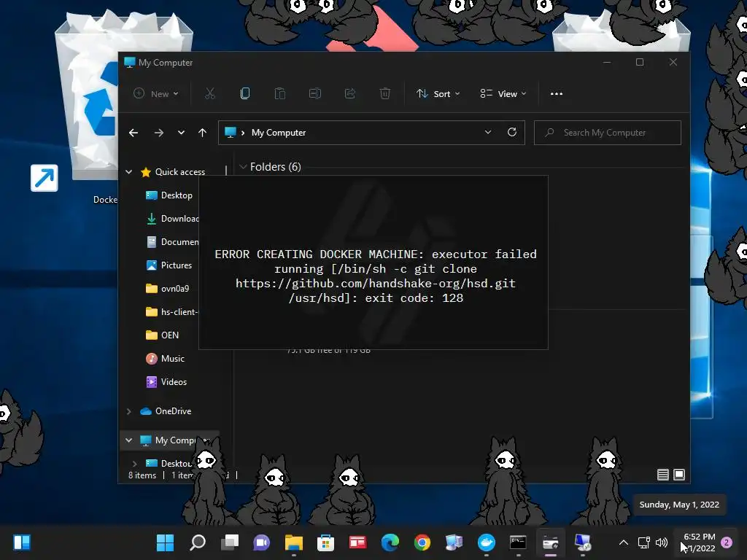Click the Search My Computer field
Screen dimensions: 747x560
tap(608, 133)
